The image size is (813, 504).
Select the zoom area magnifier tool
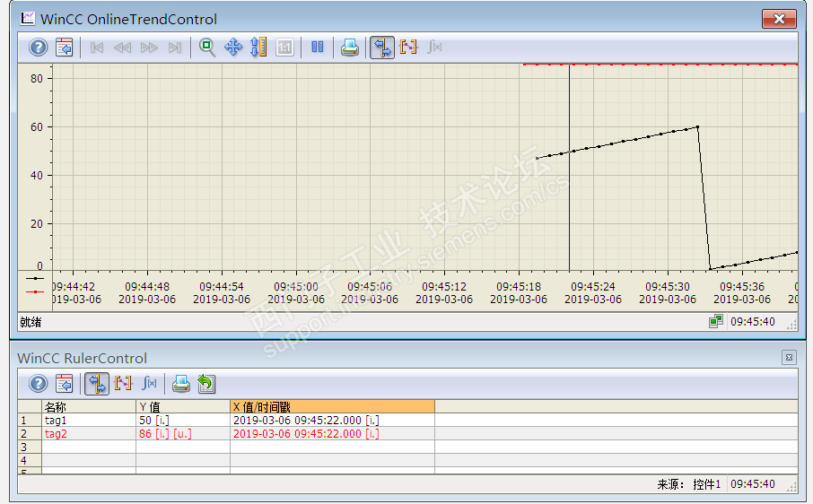tap(207, 48)
